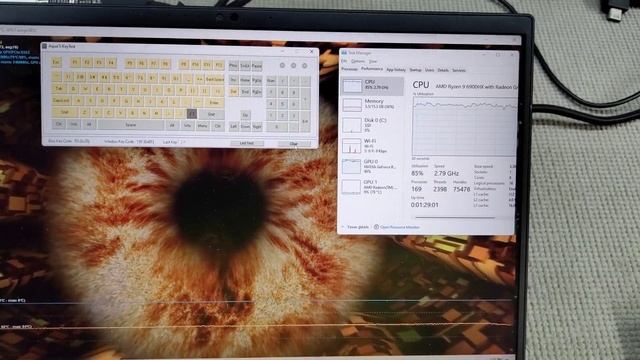Screen dimensions: 640x360
Task: Click the right Shift key on virtual keyboard
Action: (x=211, y=114)
